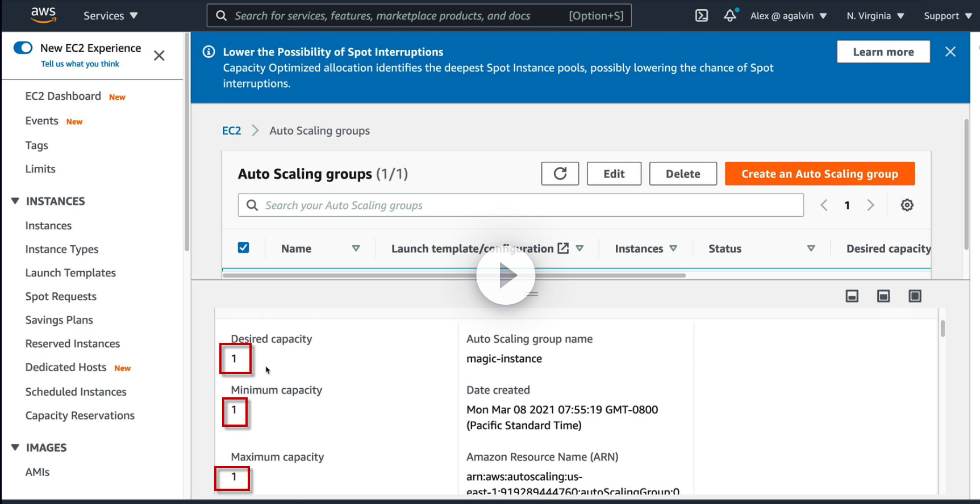The width and height of the screenshot is (980, 504).
Task: Open the N. Virginia region dropdown
Action: tap(874, 16)
